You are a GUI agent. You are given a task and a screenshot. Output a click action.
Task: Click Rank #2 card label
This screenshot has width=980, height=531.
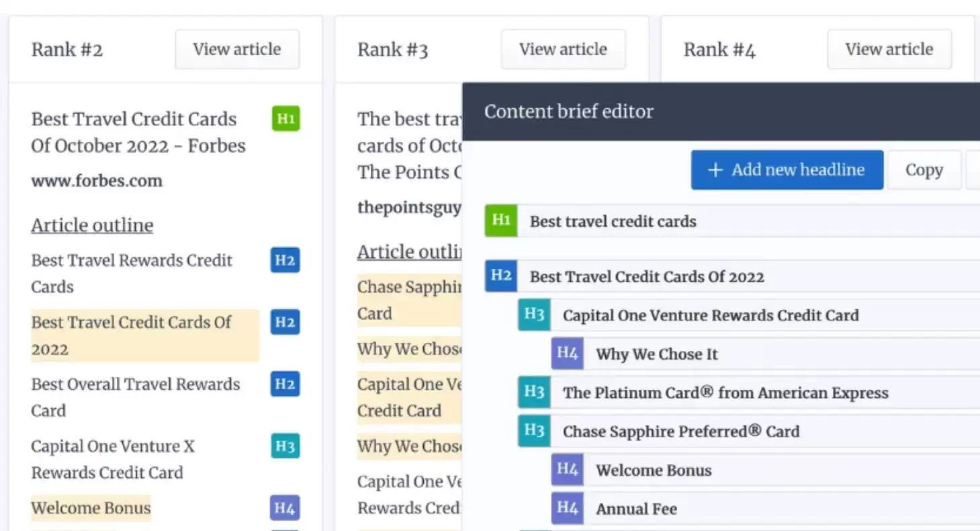(67, 50)
